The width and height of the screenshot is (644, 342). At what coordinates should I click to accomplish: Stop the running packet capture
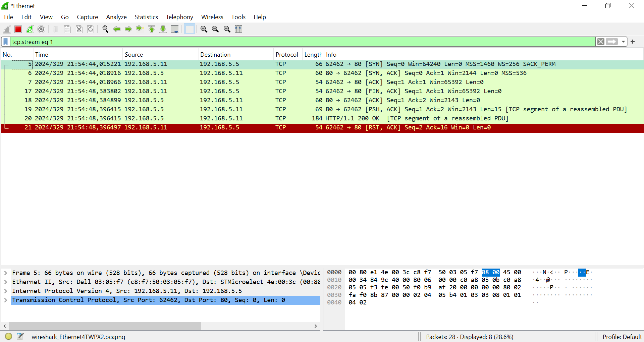pyautogui.click(x=18, y=29)
